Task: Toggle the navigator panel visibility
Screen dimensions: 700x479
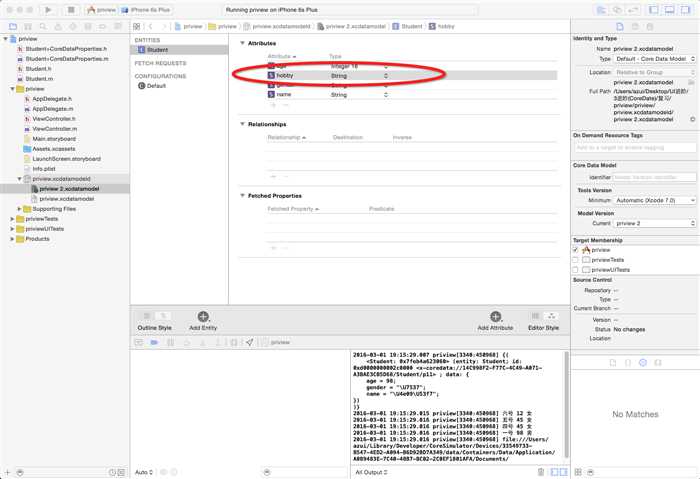Action: (653, 10)
